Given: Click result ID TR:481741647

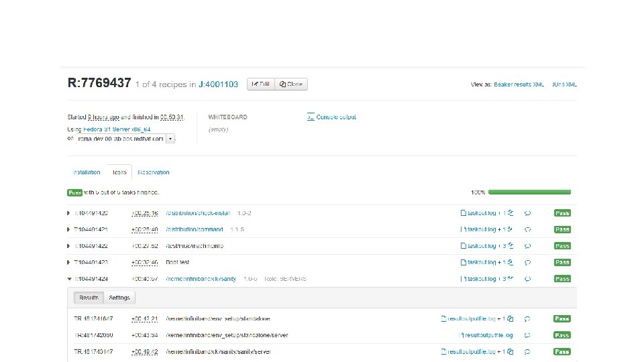Looking at the screenshot, I should tap(93, 318).
